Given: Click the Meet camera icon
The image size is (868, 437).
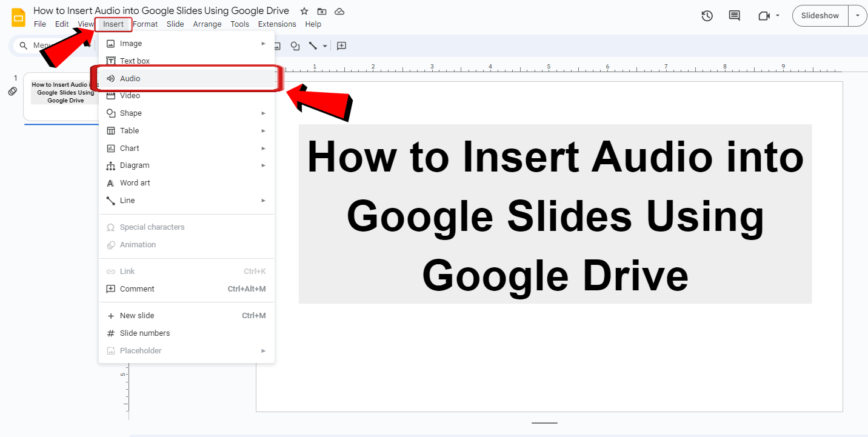Looking at the screenshot, I should coord(764,16).
